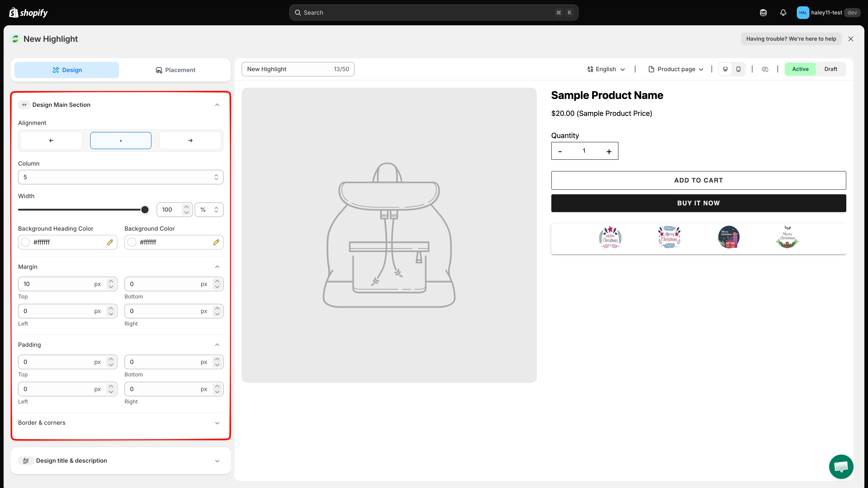The height and width of the screenshot is (488, 868).
Task: Switch preview to mobile view
Action: tap(738, 69)
